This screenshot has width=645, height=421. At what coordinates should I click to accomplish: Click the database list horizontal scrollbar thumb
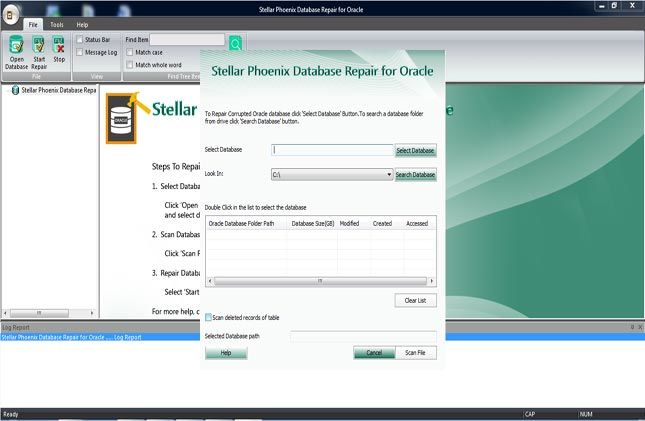(320, 281)
